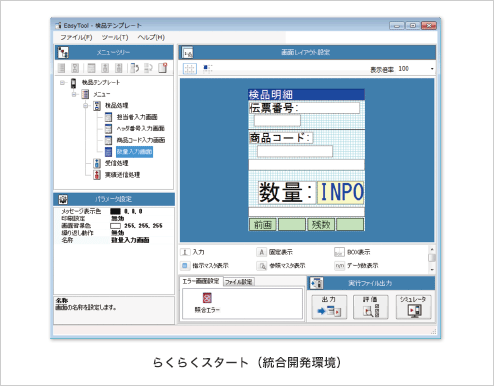Image resolution: width=494 pixels, height=386 pixels.
Task: Select the 商品コード入力画面 tree item
Action: (x=140, y=140)
